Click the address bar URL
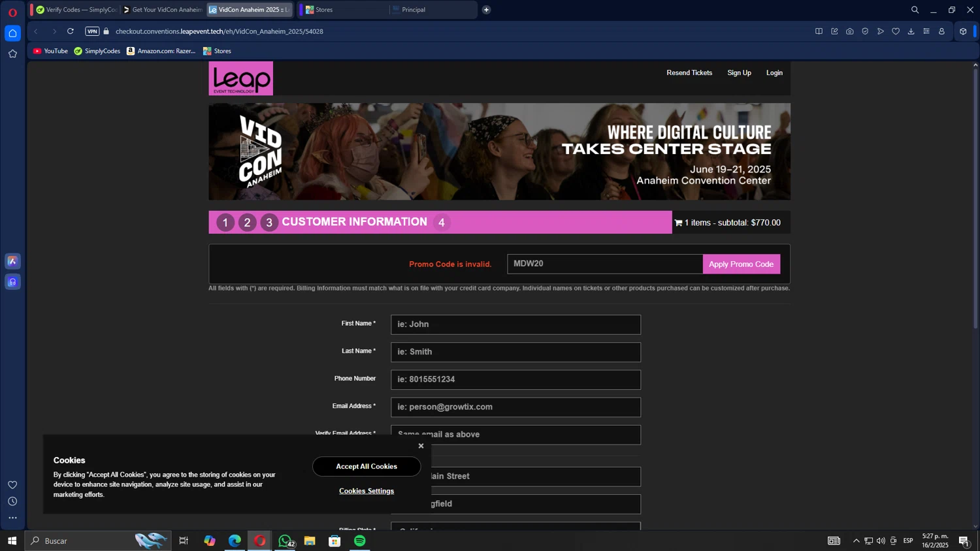The width and height of the screenshot is (980, 551). pyautogui.click(x=220, y=31)
